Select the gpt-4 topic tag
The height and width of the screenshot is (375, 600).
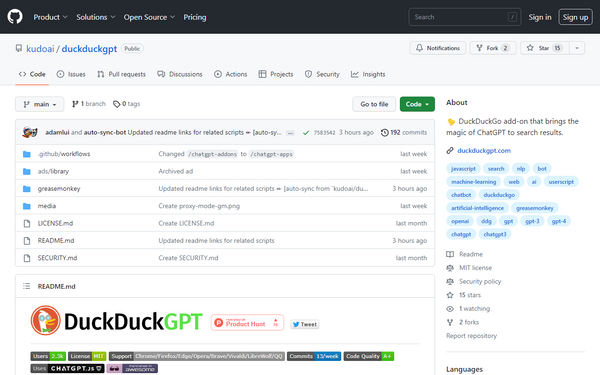559,221
